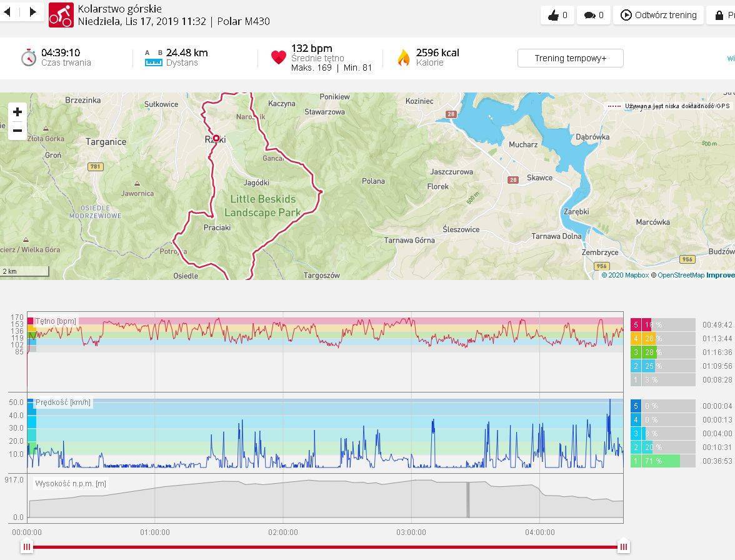Go to next training with right arrow
This screenshot has width=735, height=560.
[32, 12]
